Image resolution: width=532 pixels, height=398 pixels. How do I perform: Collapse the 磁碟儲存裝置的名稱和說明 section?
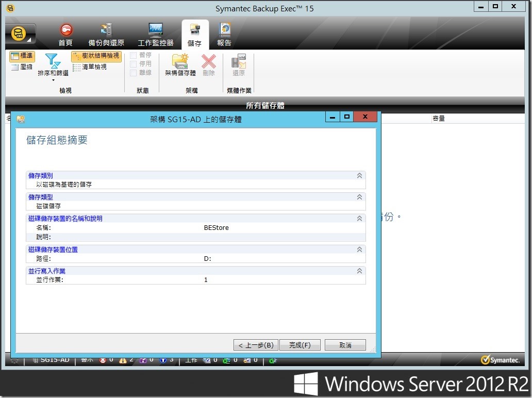click(x=359, y=219)
